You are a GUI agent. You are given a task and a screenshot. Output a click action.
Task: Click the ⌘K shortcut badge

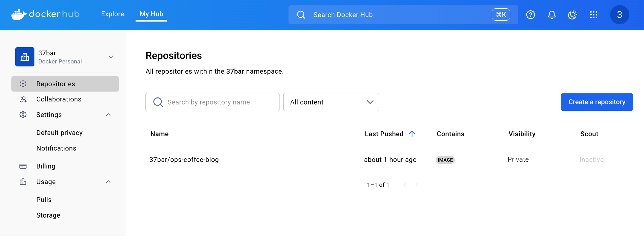[x=501, y=15]
